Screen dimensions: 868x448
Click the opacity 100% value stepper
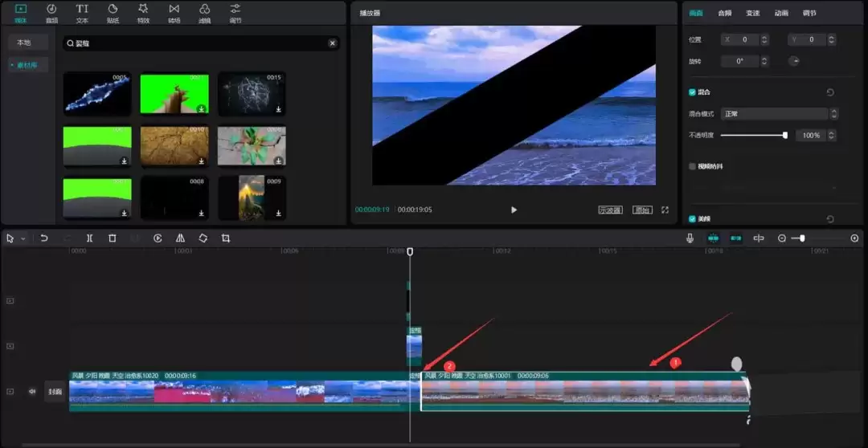[x=833, y=136]
